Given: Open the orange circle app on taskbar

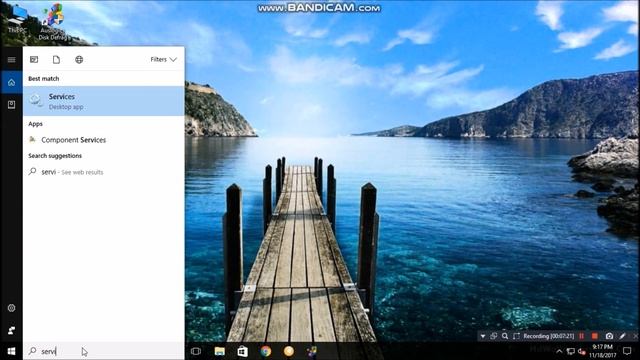Looking at the screenshot, I should pyautogui.click(x=289, y=351).
